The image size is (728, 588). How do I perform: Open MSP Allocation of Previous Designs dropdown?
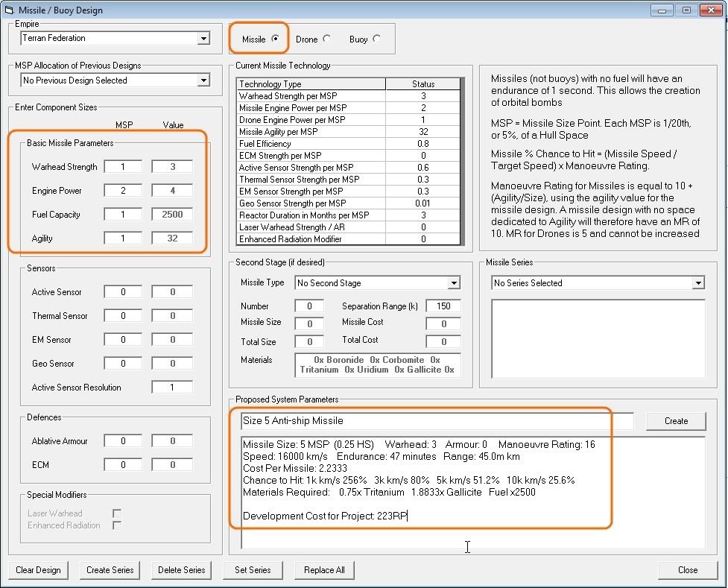[203, 80]
